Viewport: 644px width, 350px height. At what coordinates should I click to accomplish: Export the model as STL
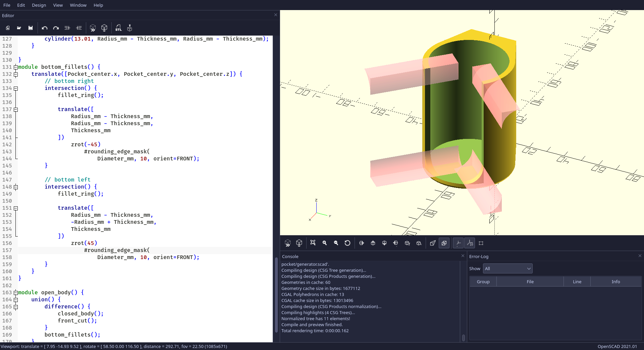(x=118, y=28)
